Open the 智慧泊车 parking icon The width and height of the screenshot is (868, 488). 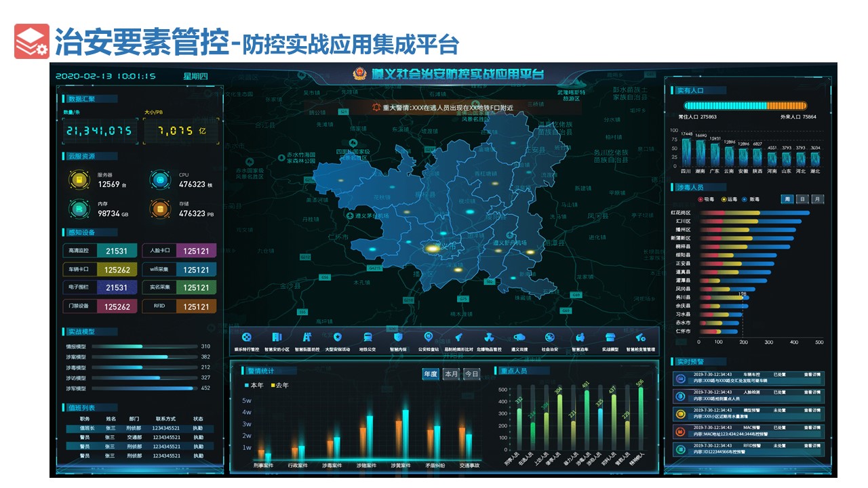point(580,338)
